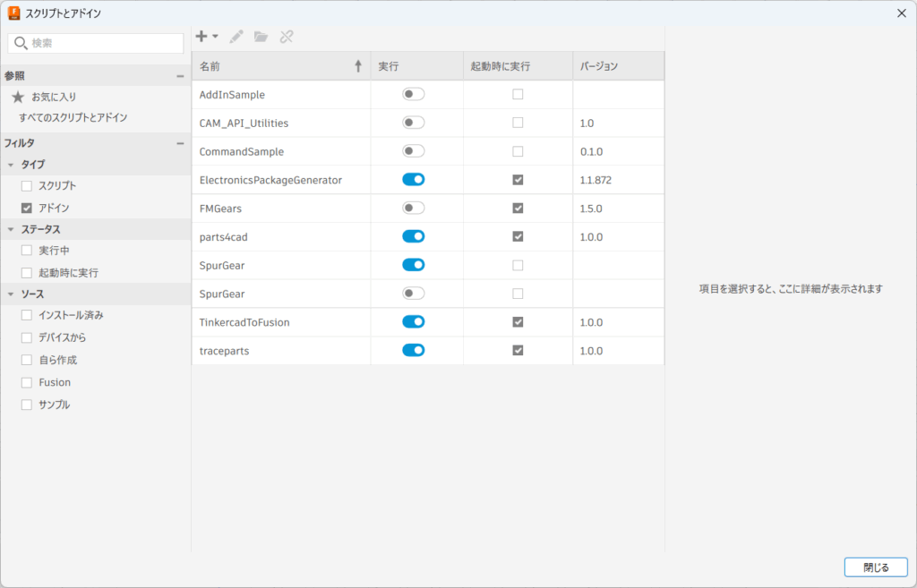
Task: Disable the run toggle for ElectronicsPackageGenerator
Action: tap(414, 179)
